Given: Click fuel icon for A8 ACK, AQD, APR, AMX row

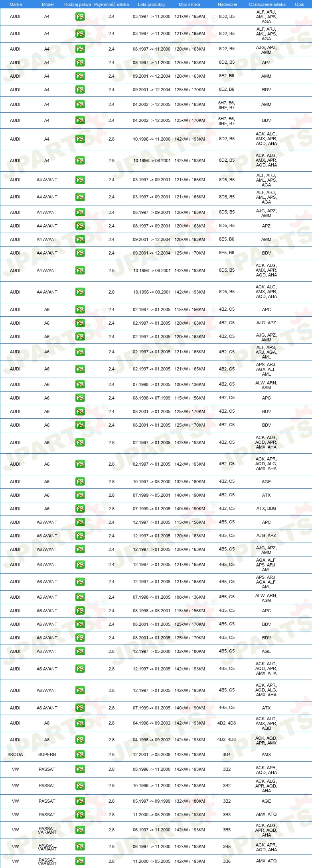Looking at the screenshot, I should [80, 740].
